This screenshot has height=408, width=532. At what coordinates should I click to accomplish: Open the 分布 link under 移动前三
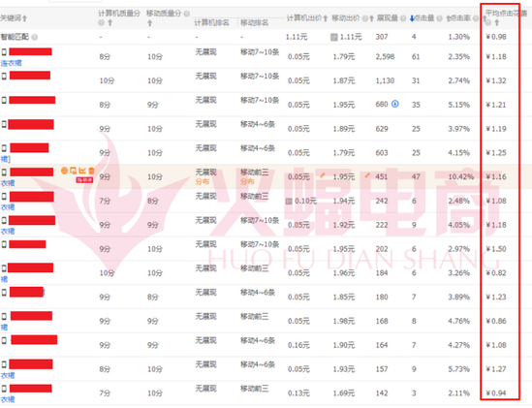(248, 181)
